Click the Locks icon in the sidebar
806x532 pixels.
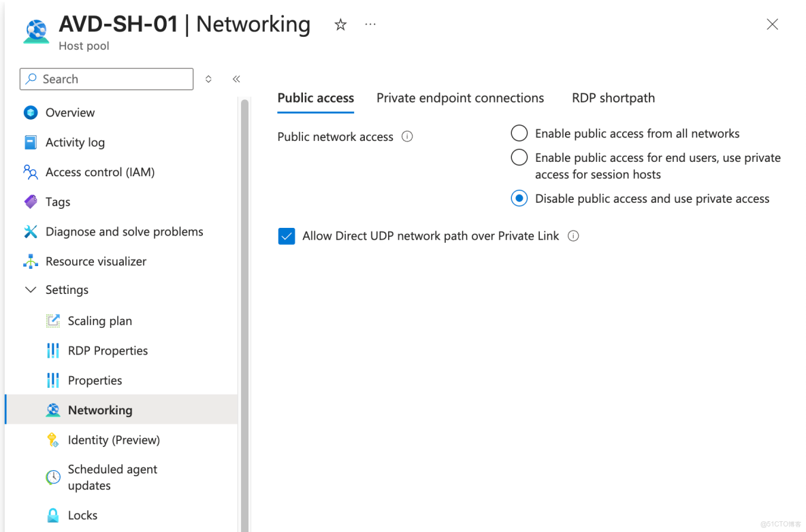(x=53, y=515)
